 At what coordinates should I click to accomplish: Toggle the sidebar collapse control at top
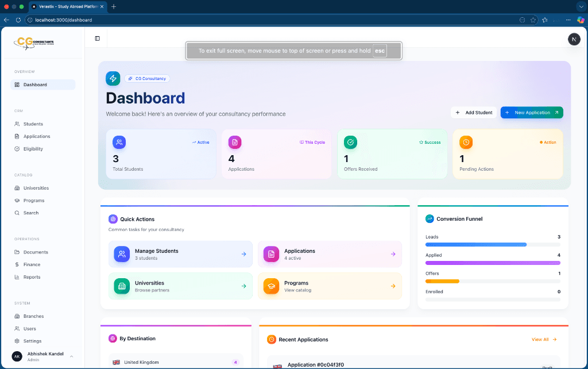tap(97, 38)
